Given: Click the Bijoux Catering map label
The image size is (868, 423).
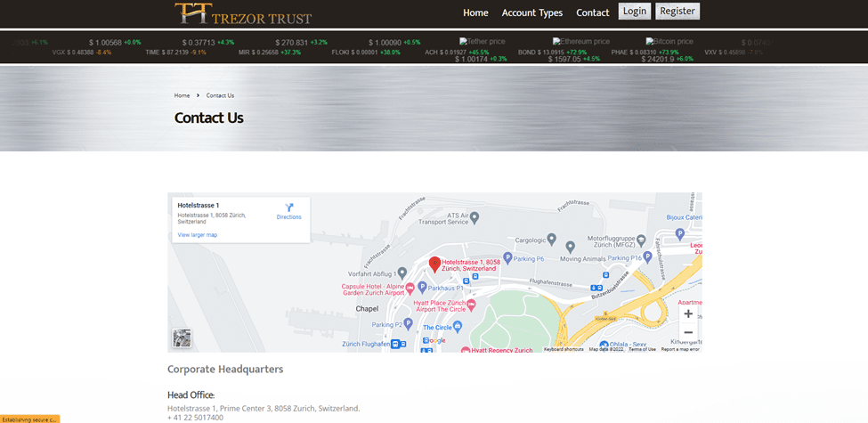Looking at the screenshot, I should [685, 217].
